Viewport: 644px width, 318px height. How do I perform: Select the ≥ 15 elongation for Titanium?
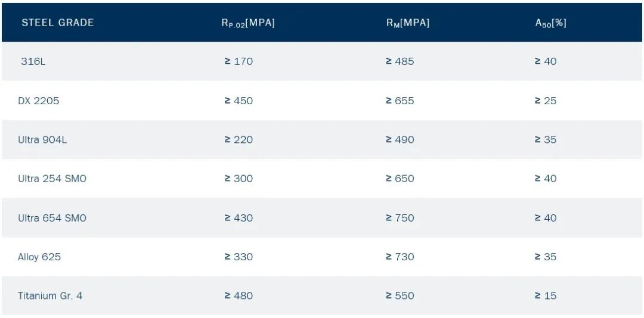[546, 295]
